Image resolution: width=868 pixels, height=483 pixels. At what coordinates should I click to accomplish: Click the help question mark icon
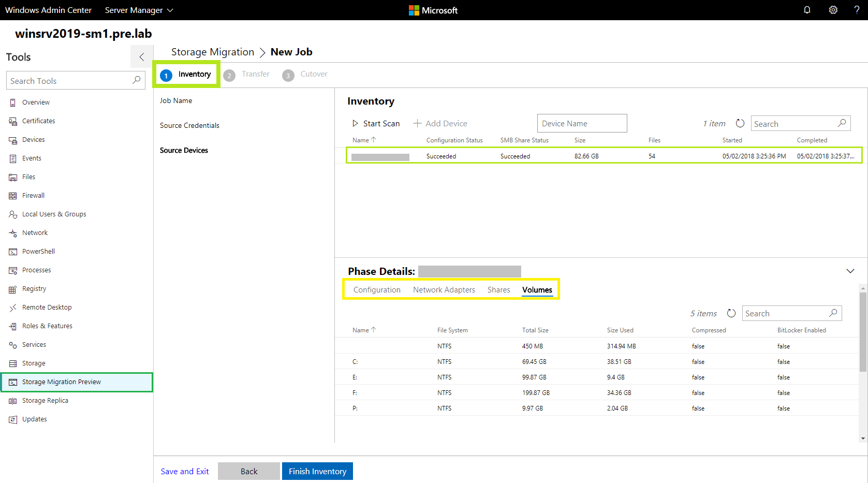(857, 10)
